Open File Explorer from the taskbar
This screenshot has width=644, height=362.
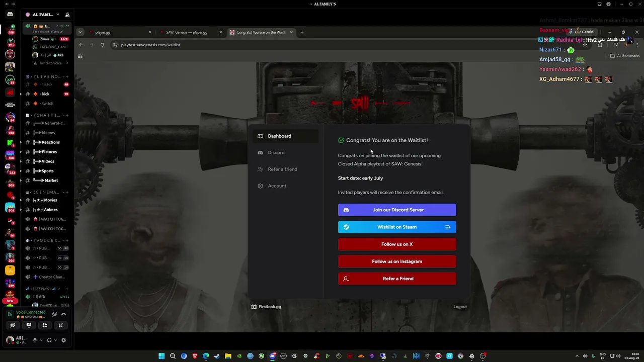click(228, 356)
